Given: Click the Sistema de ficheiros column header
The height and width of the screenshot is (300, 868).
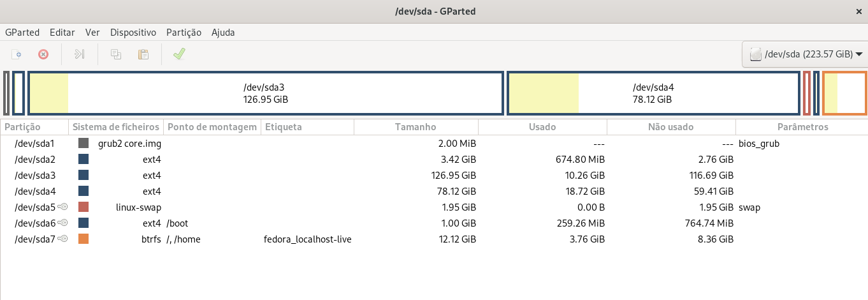Looking at the screenshot, I should point(115,127).
